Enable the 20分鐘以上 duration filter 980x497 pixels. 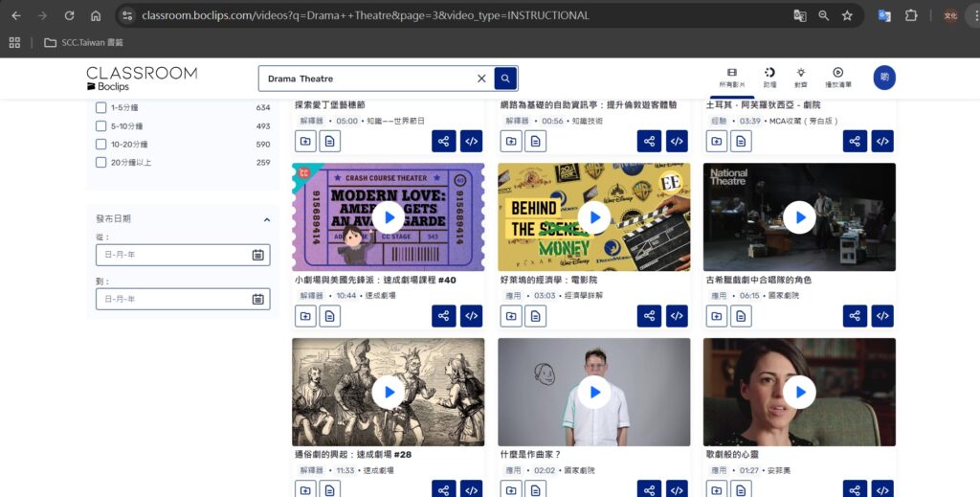[x=101, y=163]
